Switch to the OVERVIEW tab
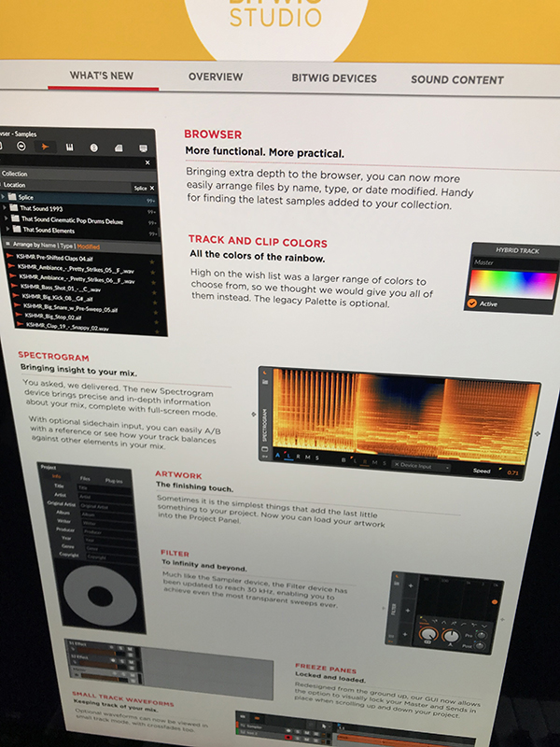The height and width of the screenshot is (747, 560). tap(216, 77)
